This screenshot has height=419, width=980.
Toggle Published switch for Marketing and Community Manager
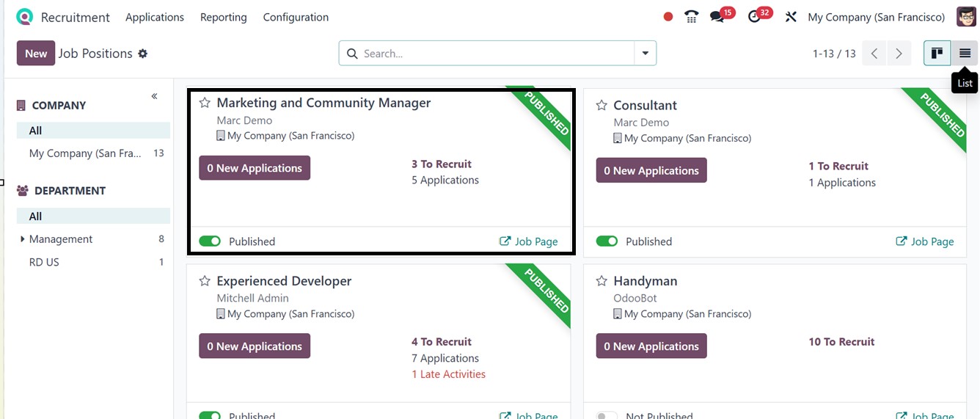[x=210, y=241]
